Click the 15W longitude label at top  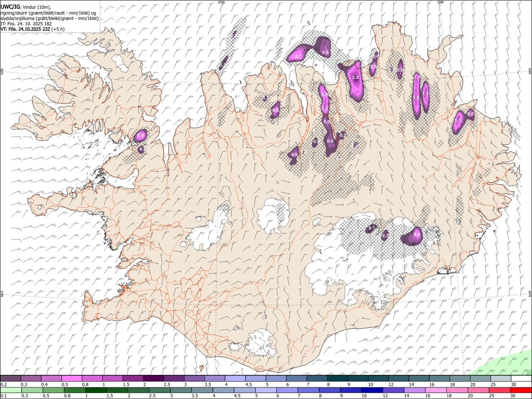(440, 2)
